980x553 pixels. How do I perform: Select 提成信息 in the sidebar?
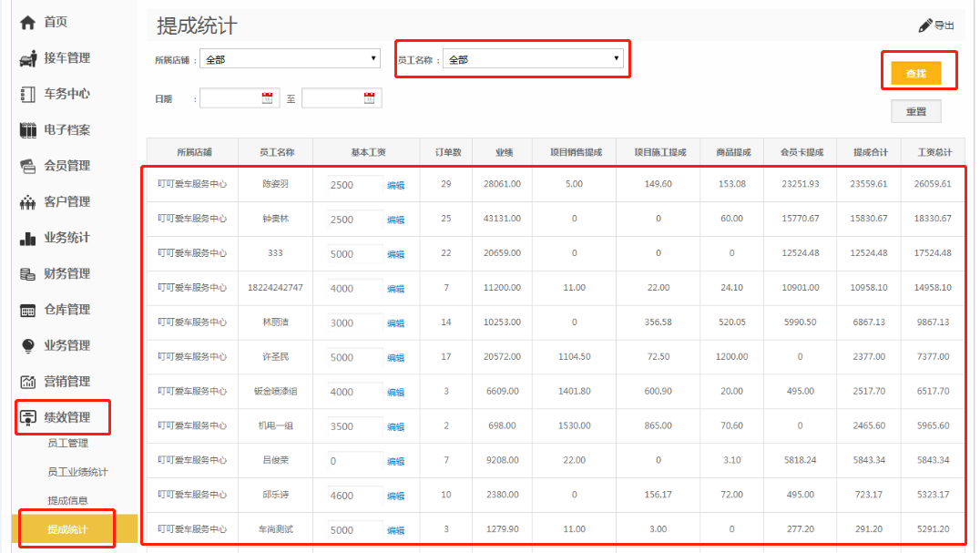click(x=67, y=500)
